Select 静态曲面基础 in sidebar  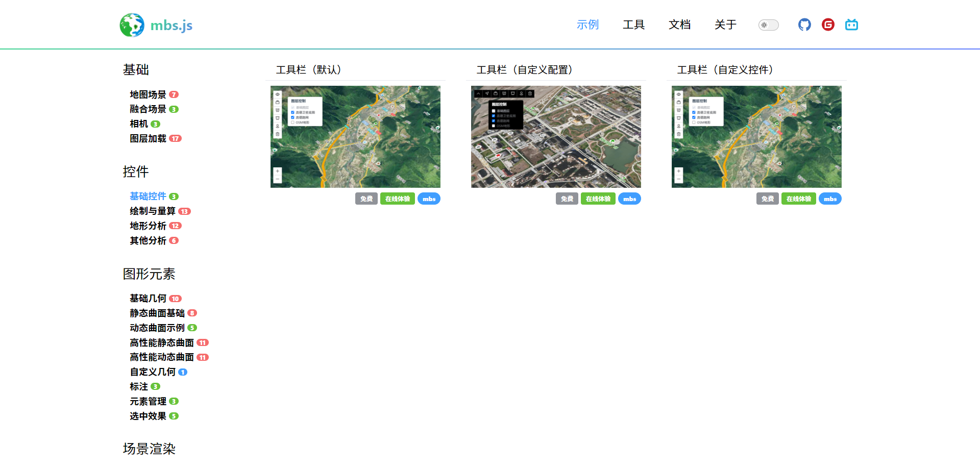coord(157,313)
